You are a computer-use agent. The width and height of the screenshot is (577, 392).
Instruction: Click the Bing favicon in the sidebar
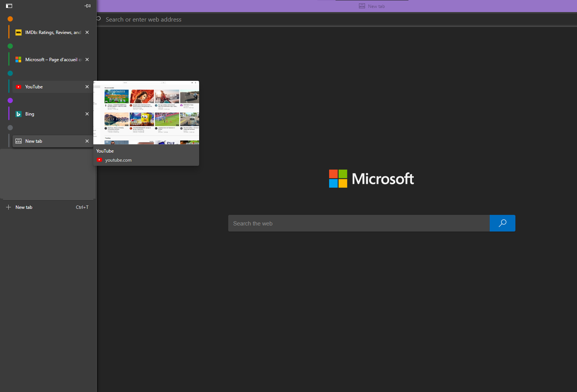19,114
